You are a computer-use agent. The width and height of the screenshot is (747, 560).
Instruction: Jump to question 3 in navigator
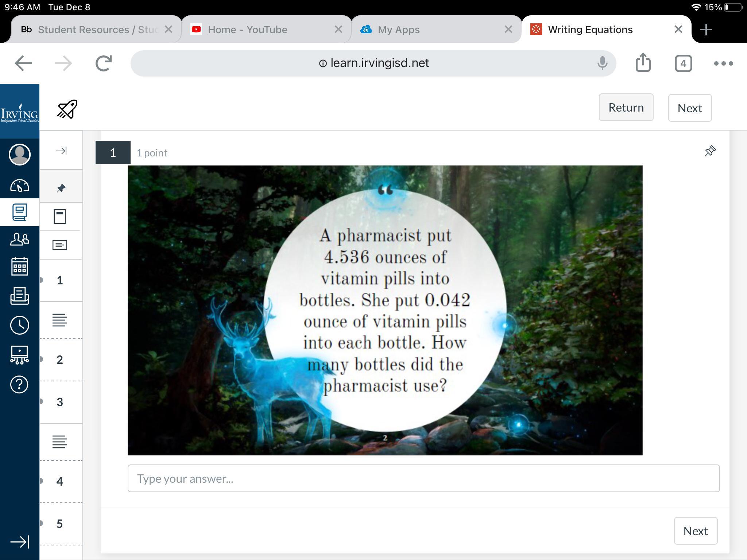point(60,402)
